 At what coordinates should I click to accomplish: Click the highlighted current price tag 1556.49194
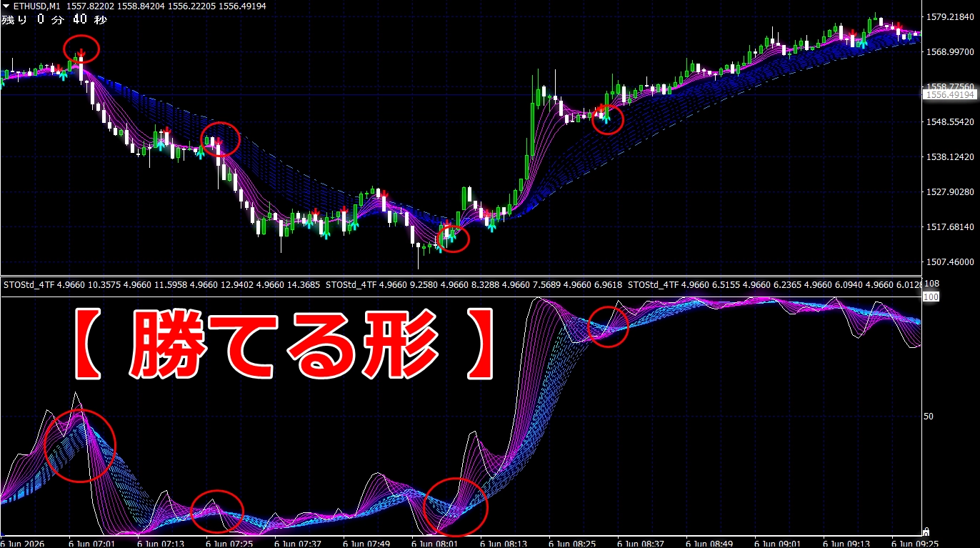[x=950, y=94]
